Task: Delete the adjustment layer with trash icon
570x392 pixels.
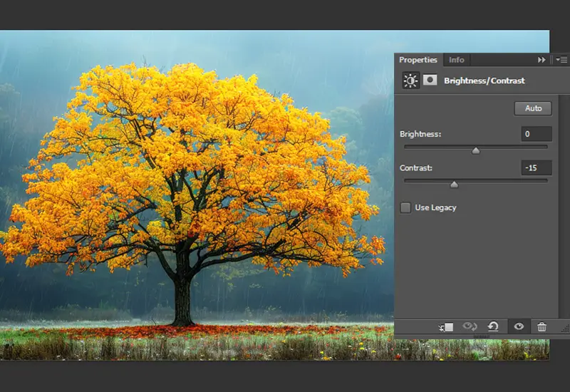Action: [x=541, y=326]
